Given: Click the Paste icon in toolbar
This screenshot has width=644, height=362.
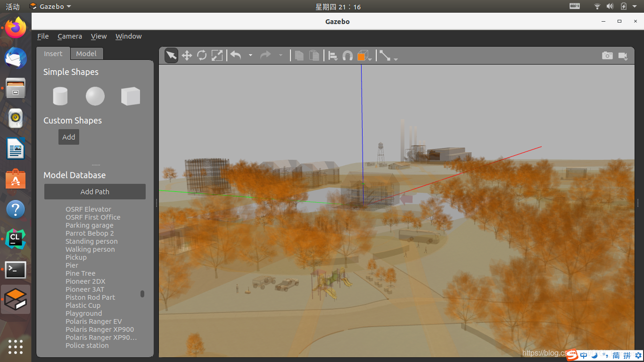Looking at the screenshot, I should (314, 56).
